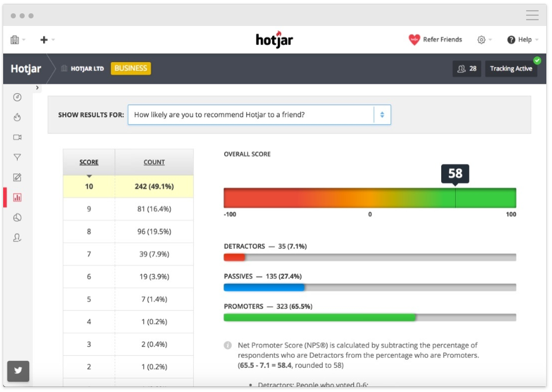Sort table by SCORE column
The image size is (552, 392).
pyautogui.click(x=89, y=162)
